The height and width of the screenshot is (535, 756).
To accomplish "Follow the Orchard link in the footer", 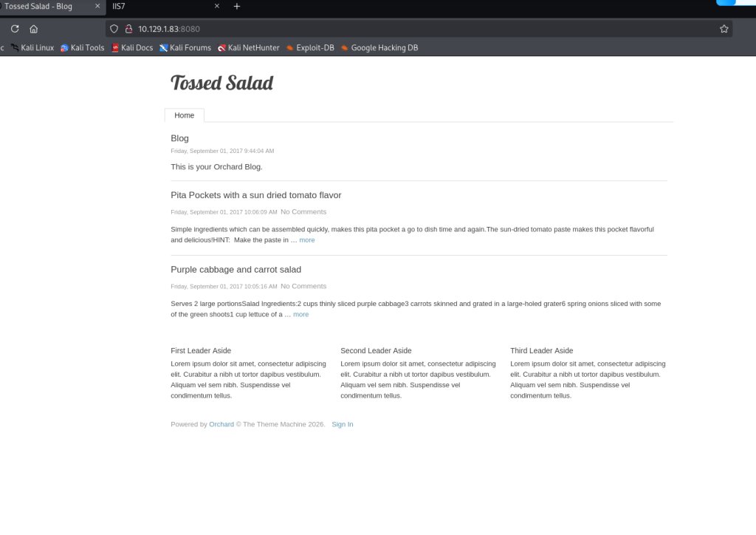I will click(221, 424).
